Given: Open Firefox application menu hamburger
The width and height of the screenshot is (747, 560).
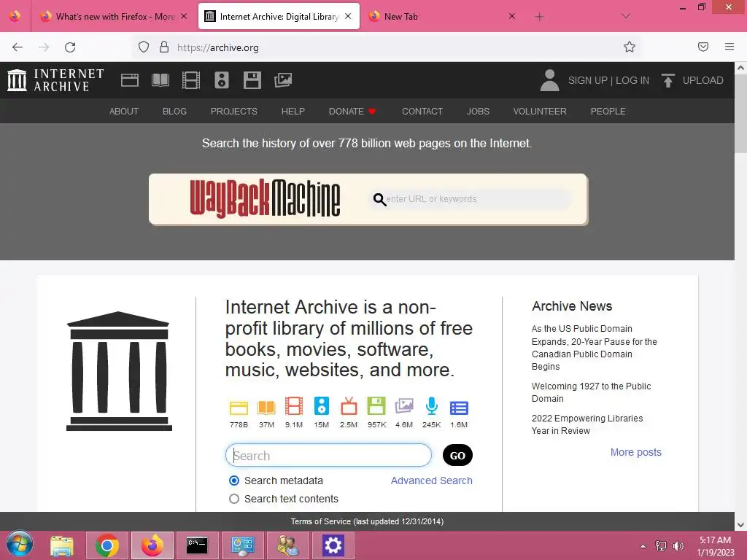Looking at the screenshot, I should (729, 47).
